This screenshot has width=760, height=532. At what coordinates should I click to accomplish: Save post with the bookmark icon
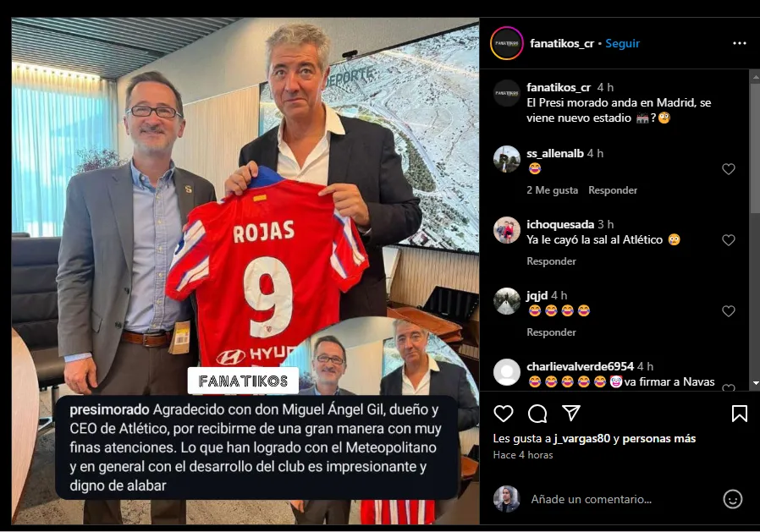pyautogui.click(x=739, y=414)
